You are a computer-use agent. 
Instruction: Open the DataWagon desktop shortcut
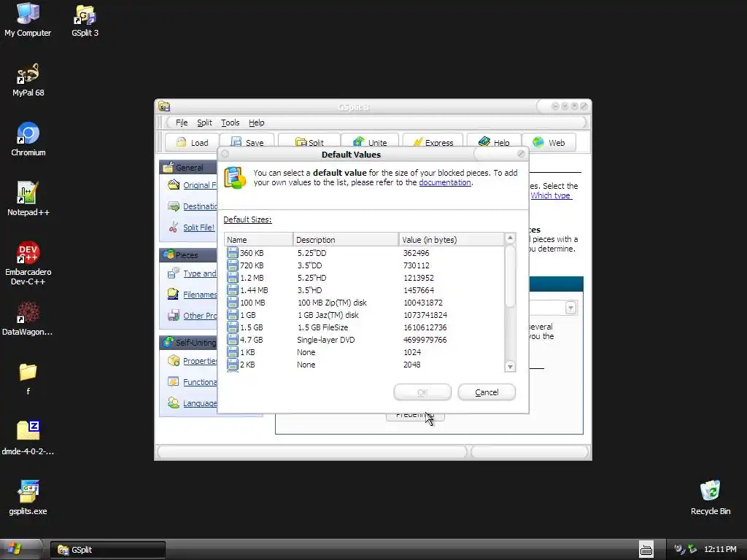28,318
